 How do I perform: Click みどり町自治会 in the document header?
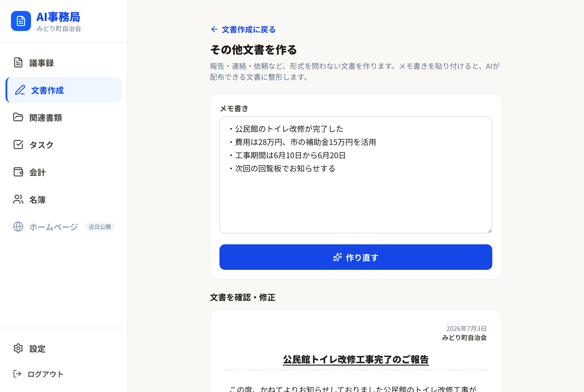(x=464, y=338)
